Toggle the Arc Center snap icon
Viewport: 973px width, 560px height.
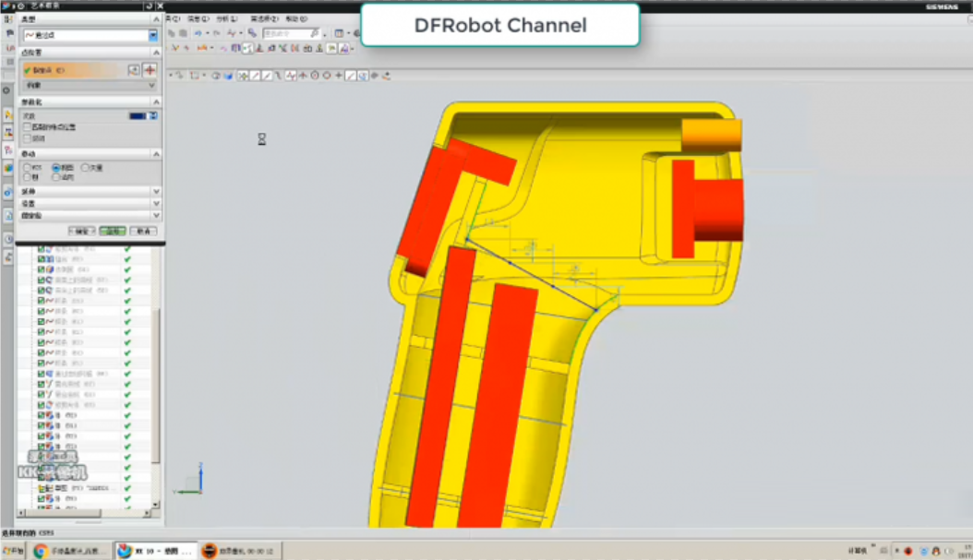pyautogui.click(x=315, y=76)
